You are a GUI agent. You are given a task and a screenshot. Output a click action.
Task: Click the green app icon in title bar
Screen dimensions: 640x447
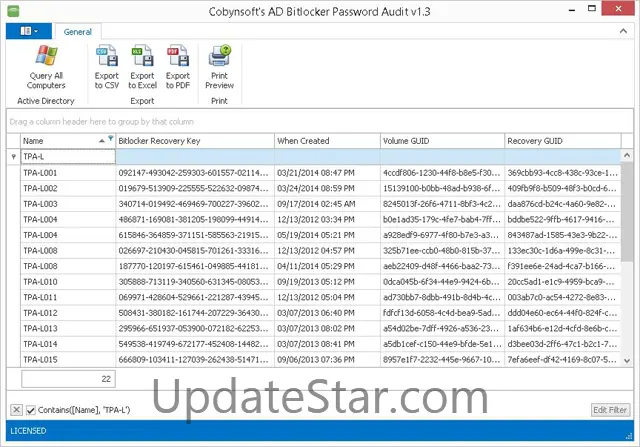coord(13,11)
